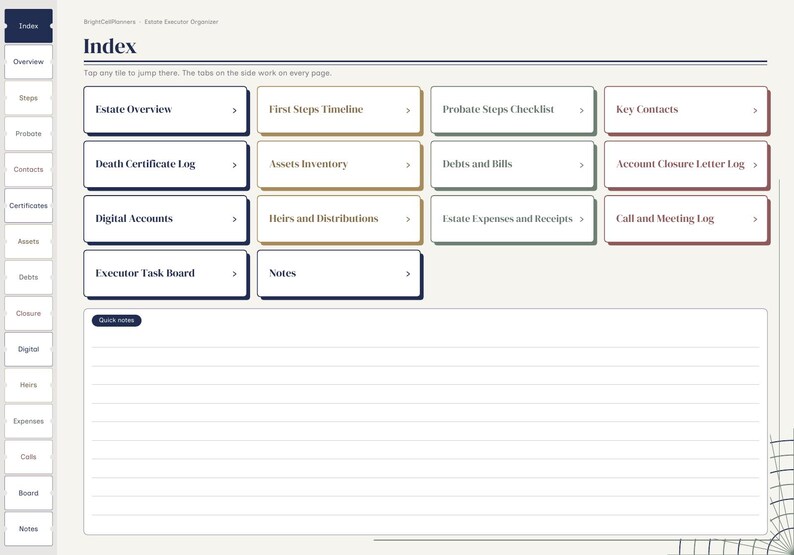Image resolution: width=794 pixels, height=555 pixels.
Task: Click the Probate Steps Checklist tile title
Action: click(498, 109)
